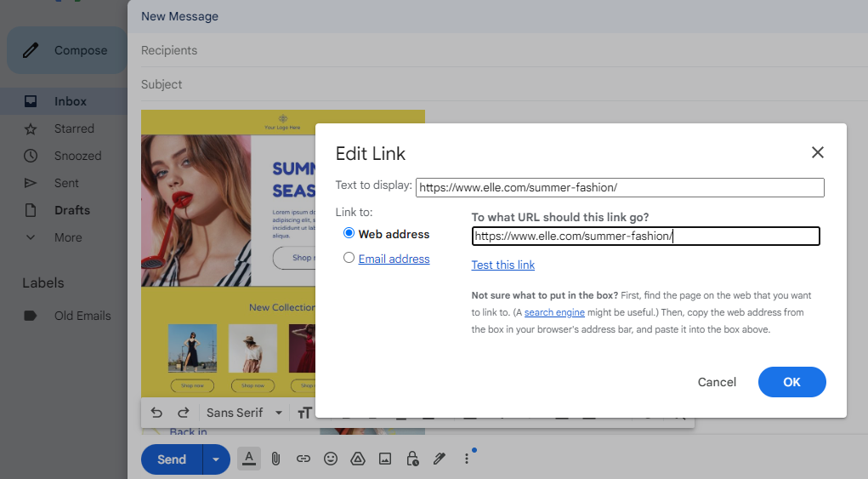Click the insert photo icon
868x479 pixels.
385,459
